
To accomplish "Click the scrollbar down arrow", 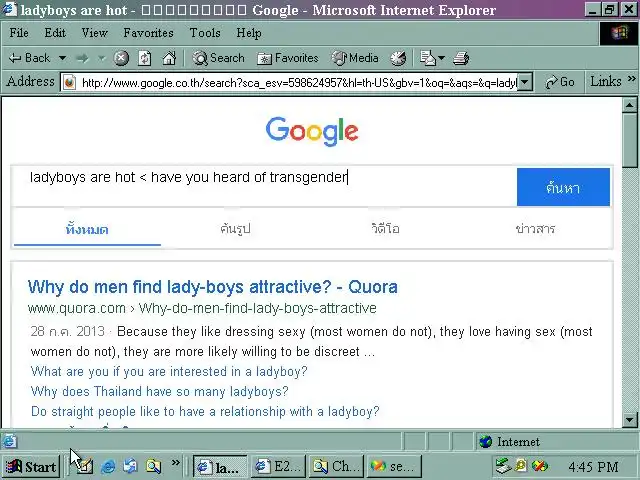I will click(x=630, y=419).
